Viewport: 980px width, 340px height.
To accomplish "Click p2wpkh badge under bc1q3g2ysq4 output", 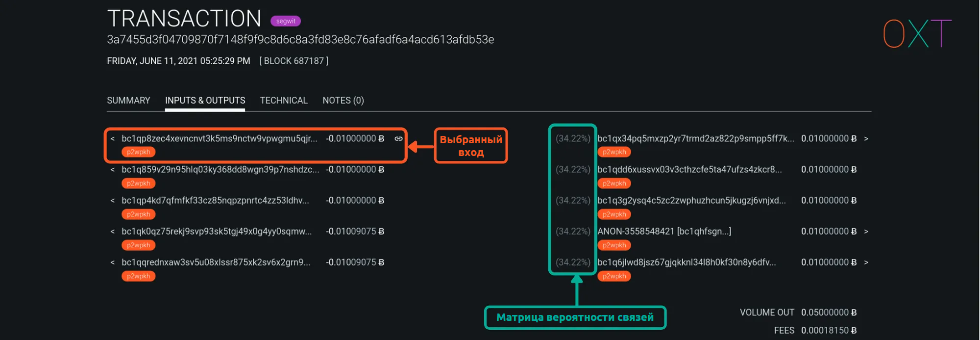I will pos(614,214).
